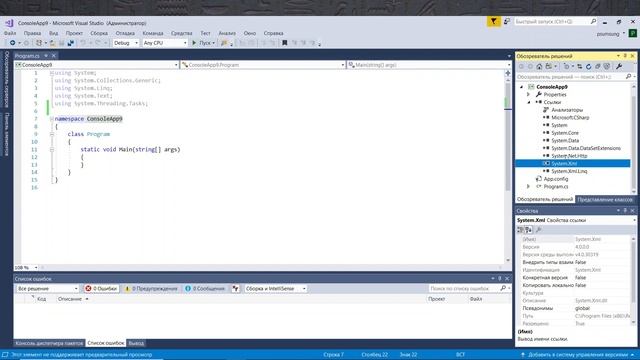Open the Сборка и IntelliSense dropdown
Screen dimensions: 640x360
pyautogui.click(x=276, y=289)
